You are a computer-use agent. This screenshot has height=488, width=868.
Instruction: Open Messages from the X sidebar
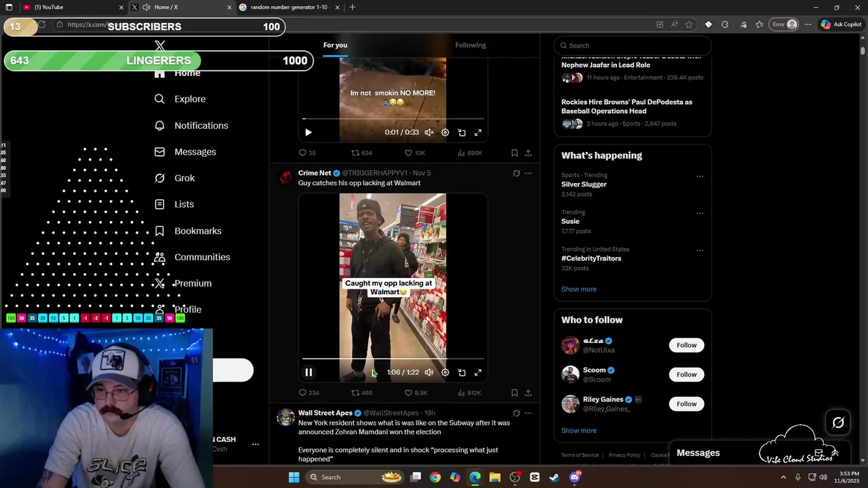tap(185, 152)
